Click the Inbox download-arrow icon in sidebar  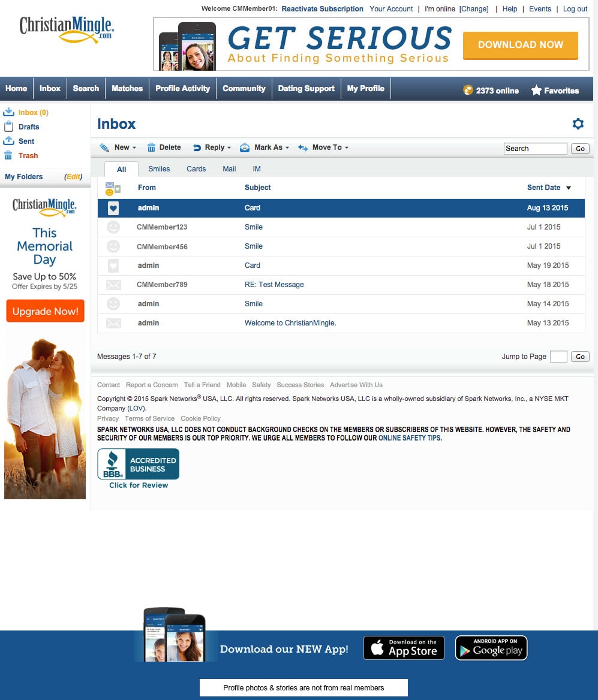8,112
